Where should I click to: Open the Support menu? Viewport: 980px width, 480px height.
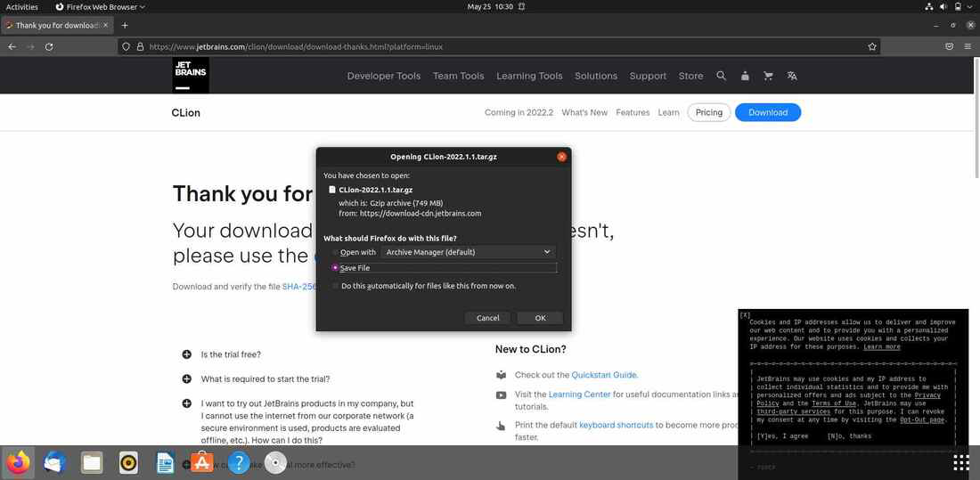[648, 76]
